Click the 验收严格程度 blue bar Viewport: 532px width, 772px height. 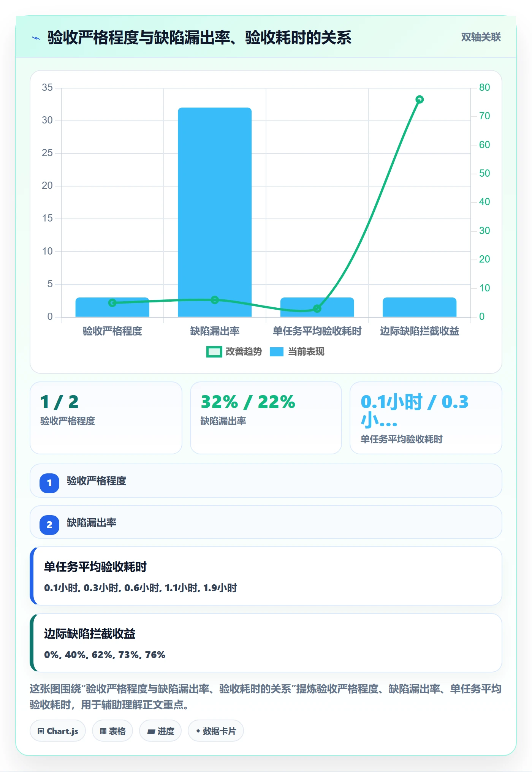click(112, 307)
